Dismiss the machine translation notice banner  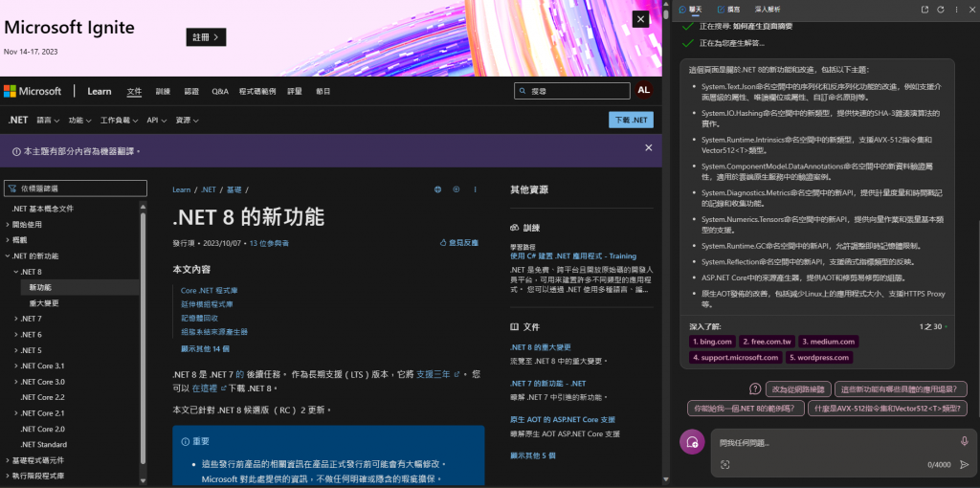[x=648, y=148]
